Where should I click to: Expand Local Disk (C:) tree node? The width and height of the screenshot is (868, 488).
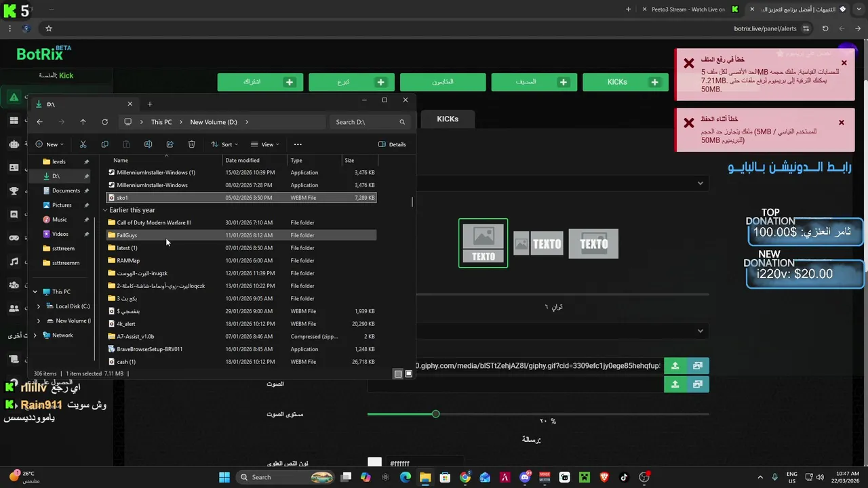39,306
